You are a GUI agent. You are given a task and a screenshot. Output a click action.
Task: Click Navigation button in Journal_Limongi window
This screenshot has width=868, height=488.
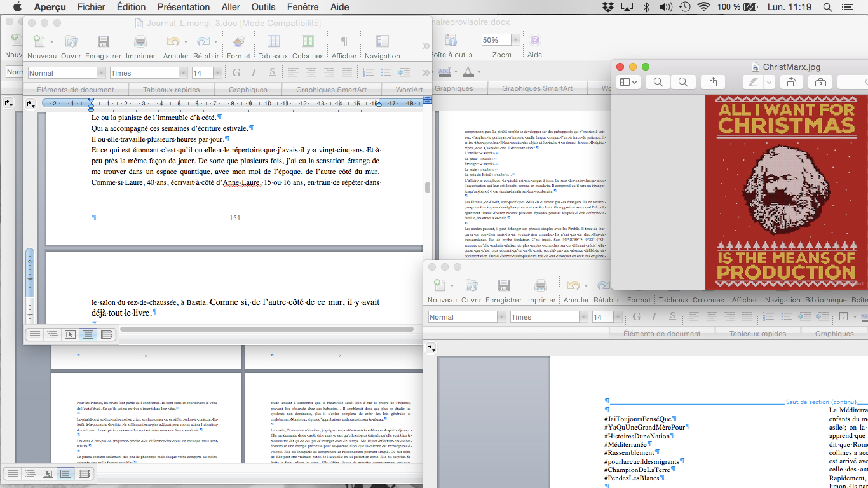[x=382, y=43]
